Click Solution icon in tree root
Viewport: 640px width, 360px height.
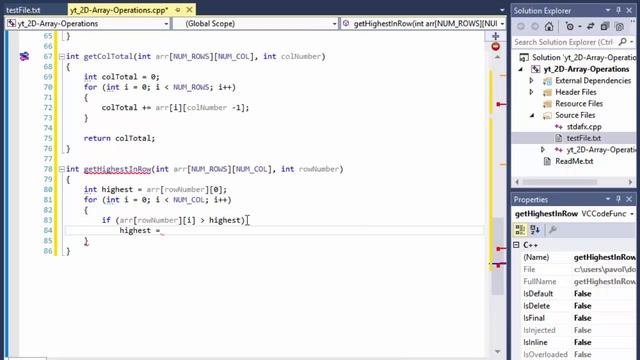tap(524, 57)
